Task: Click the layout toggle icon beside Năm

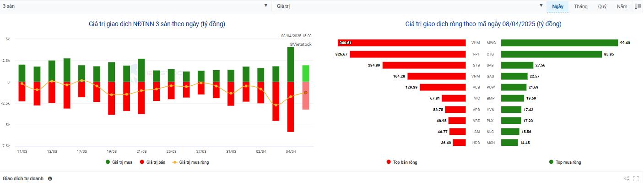Action: pos(638,6)
